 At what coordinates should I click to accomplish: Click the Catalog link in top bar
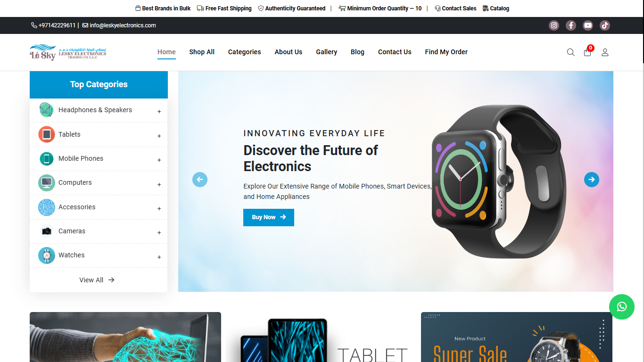point(496,8)
